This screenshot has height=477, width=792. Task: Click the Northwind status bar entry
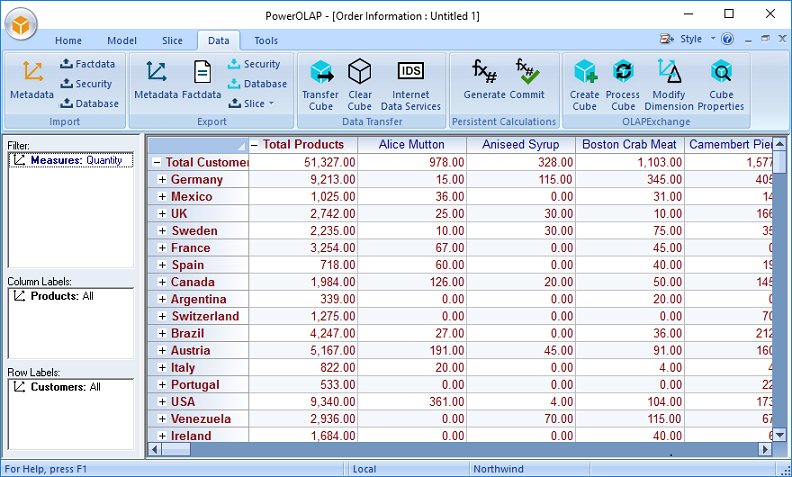click(528, 469)
